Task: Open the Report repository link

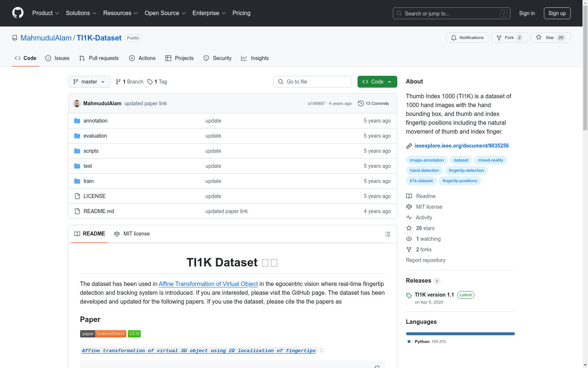Action: point(426,260)
